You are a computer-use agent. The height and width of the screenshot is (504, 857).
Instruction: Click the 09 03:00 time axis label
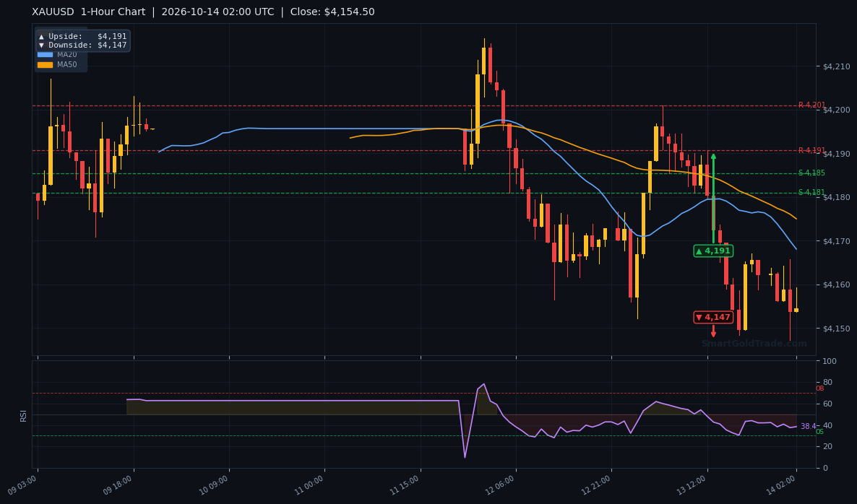coord(23,485)
